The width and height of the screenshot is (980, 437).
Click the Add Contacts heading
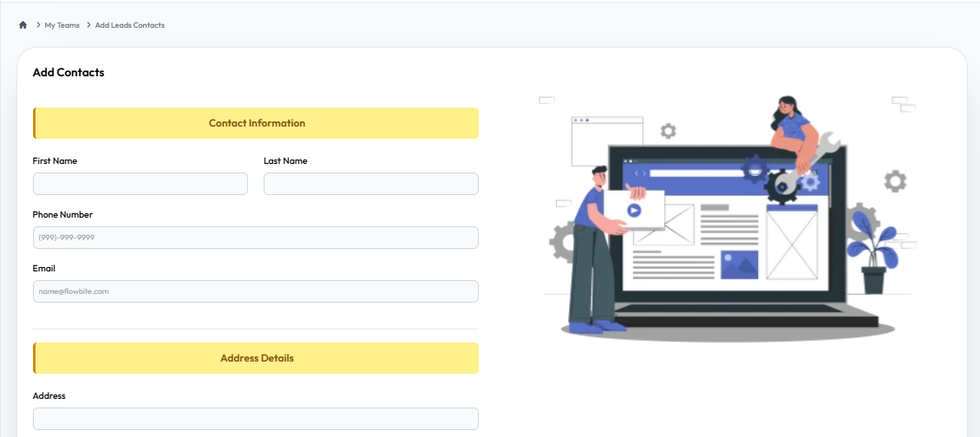pyautogui.click(x=69, y=73)
